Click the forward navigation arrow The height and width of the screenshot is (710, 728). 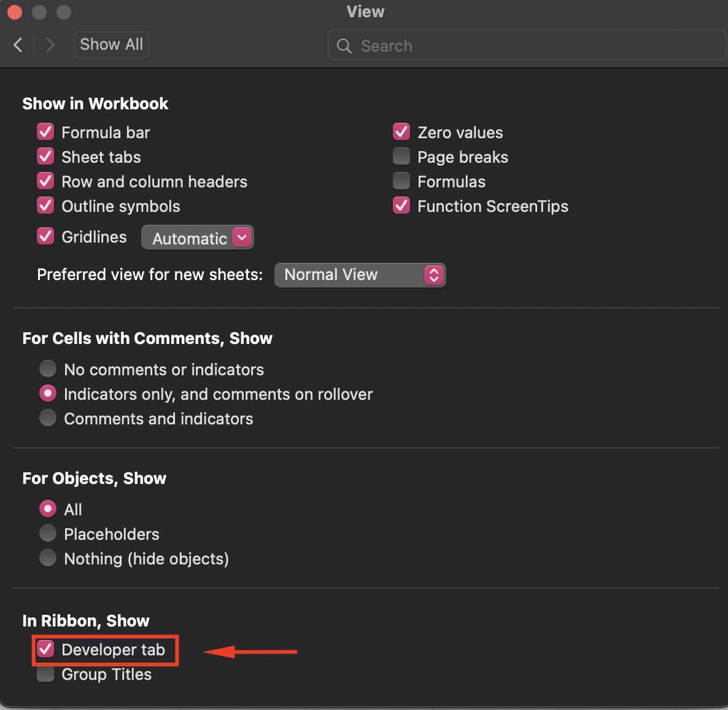click(49, 44)
